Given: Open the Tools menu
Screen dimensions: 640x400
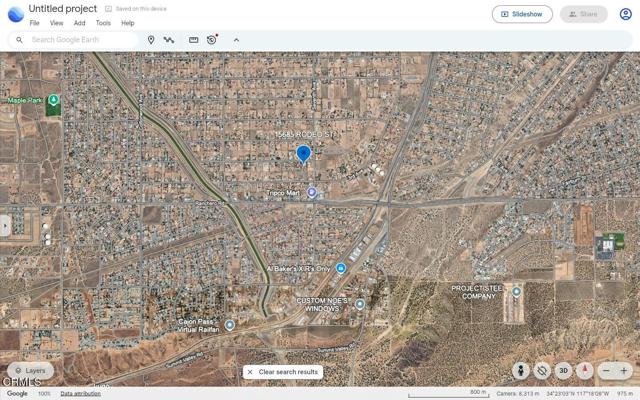Looking at the screenshot, I should [x=103, y=23].
